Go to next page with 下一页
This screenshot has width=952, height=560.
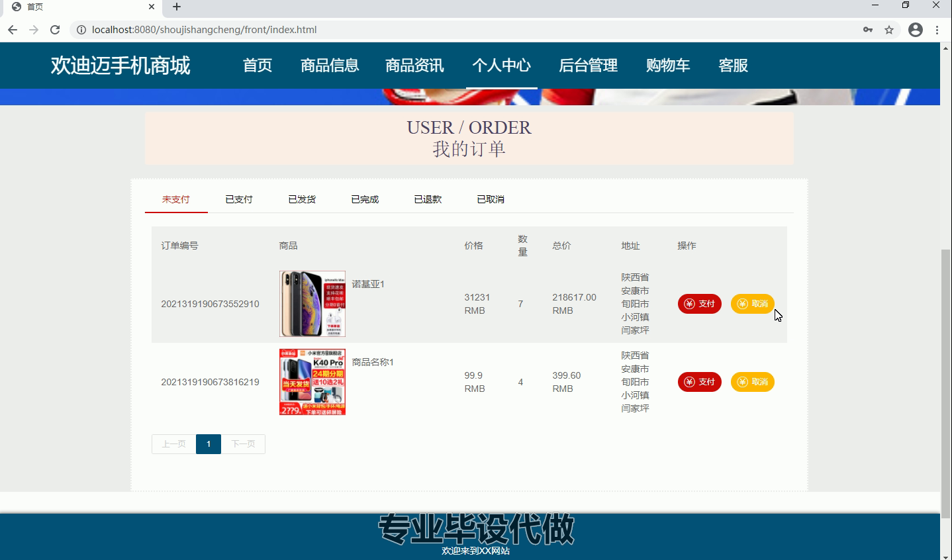243,444
